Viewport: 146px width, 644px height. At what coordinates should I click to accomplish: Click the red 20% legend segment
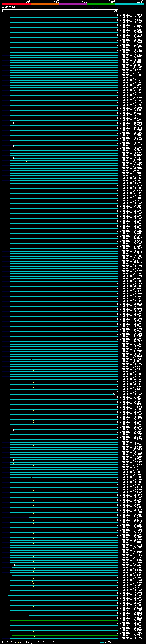[16, 4]
